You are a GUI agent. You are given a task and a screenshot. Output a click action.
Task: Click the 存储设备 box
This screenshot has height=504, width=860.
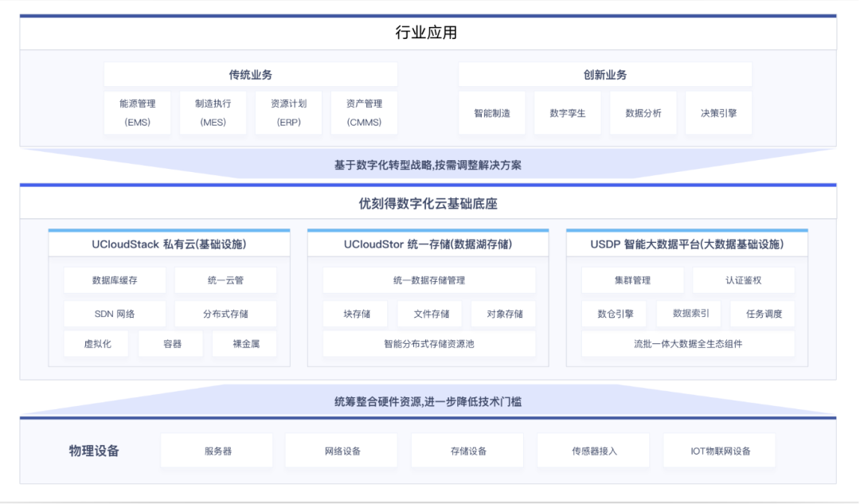(467, 451)
